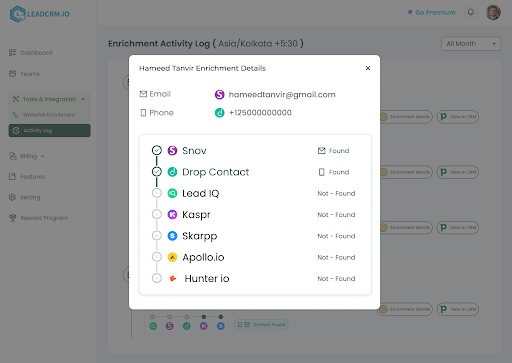Click the phone icon next to the Phone label
Viewport: 512px width, 363px height.
pyautogui.click(x=143, y=113)
